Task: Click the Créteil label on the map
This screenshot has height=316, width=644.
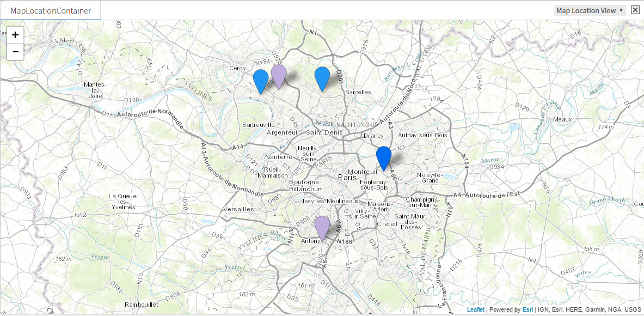Action: pos(387,224)
